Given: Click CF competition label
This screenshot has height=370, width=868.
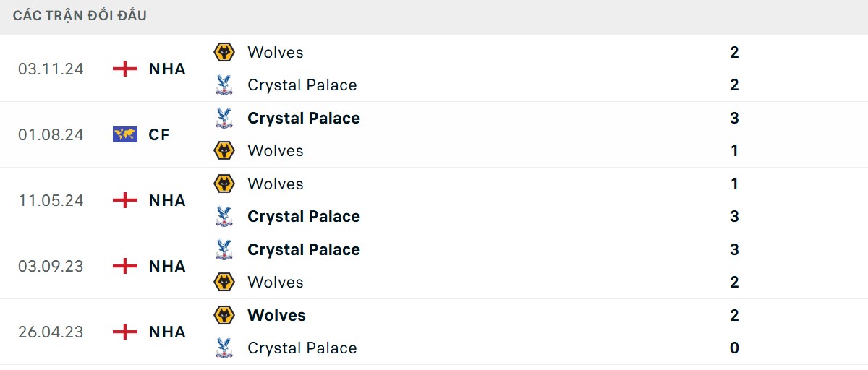Looking at the screenshot, I should click(159, 134).
